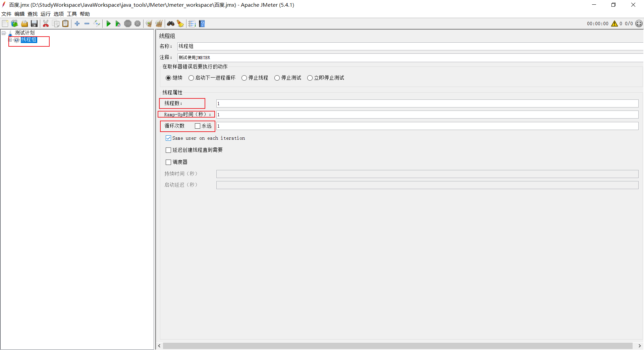Open the 文件 menu
This screenshot has width=644, height=350.
[6, 14]
